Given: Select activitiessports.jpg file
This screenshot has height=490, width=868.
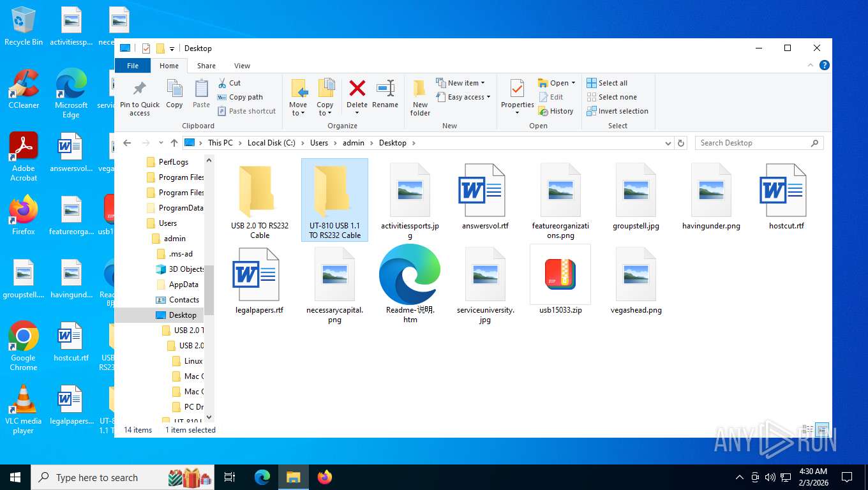Looking at the screenshot, I should pyautogui.click(x=410, y=200).
